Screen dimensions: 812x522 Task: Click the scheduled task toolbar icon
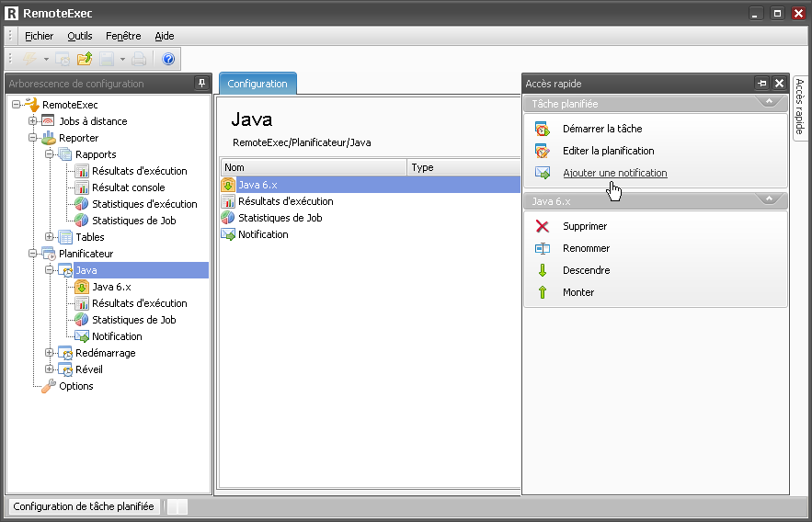[x=63, y=59]
